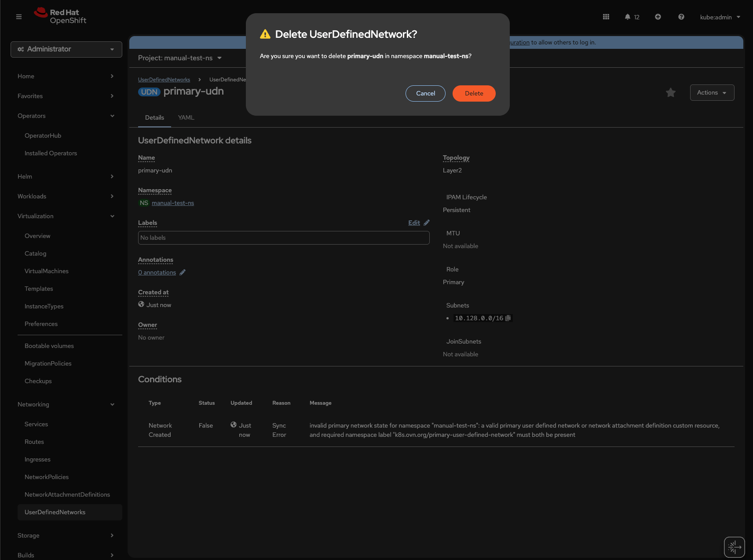The height and width of the screenshot is (560, 753).
Task: Cancel the Delete UserDefinedNetwork dialog
Action: (425, 93)
